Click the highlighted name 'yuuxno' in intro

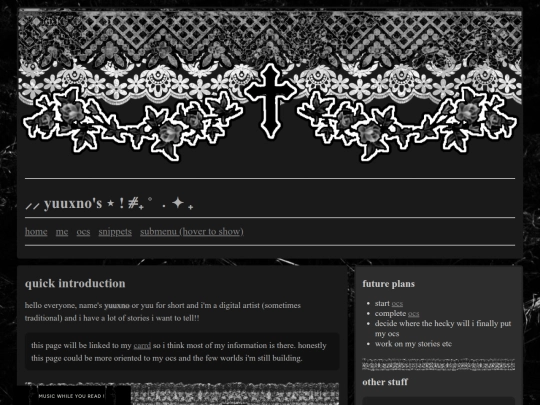pos(117,305)
